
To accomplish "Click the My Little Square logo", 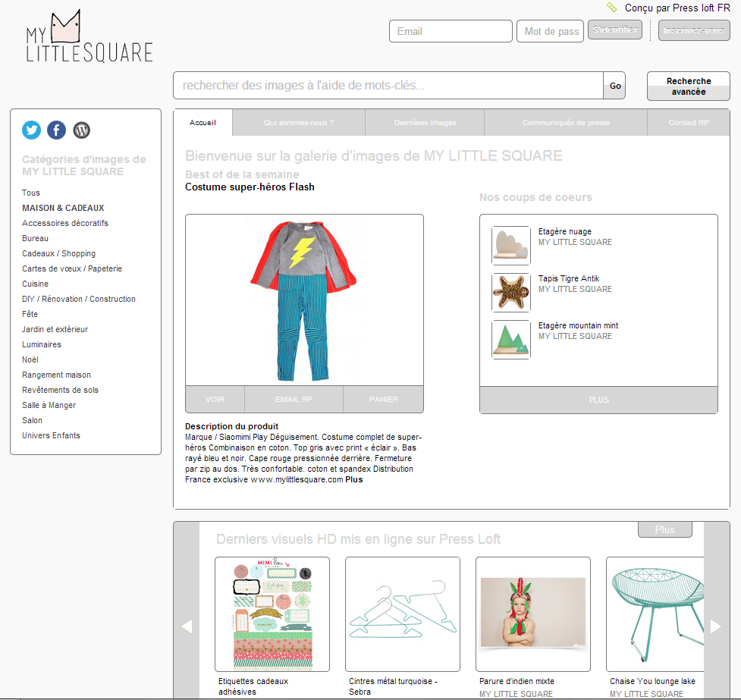I will click(x=89, y=36).
